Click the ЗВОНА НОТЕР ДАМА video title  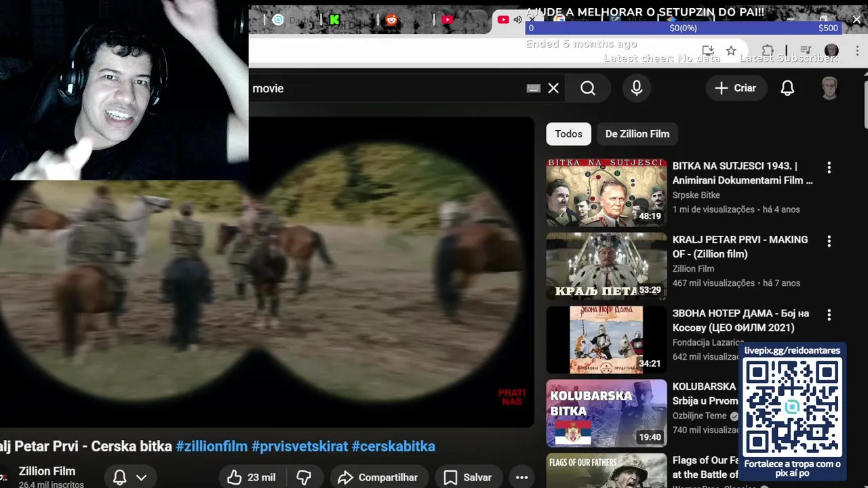coord(741,321)
